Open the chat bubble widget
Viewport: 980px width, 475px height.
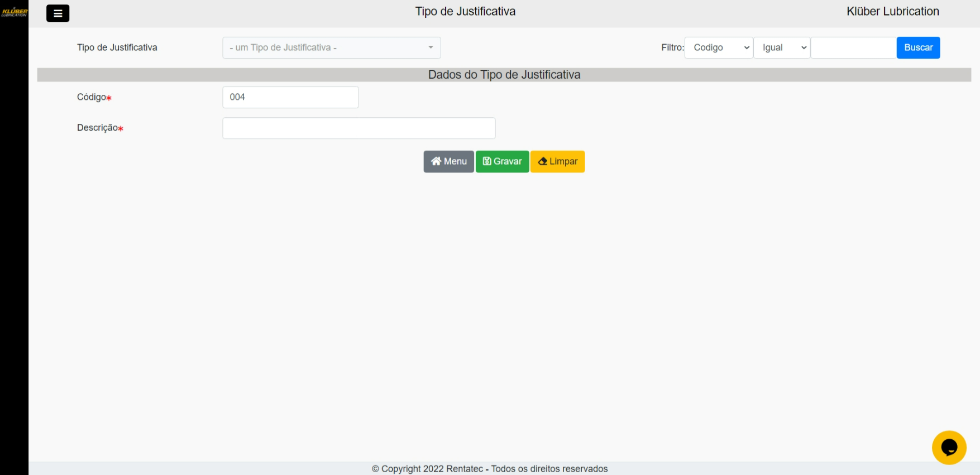(949, 447)
